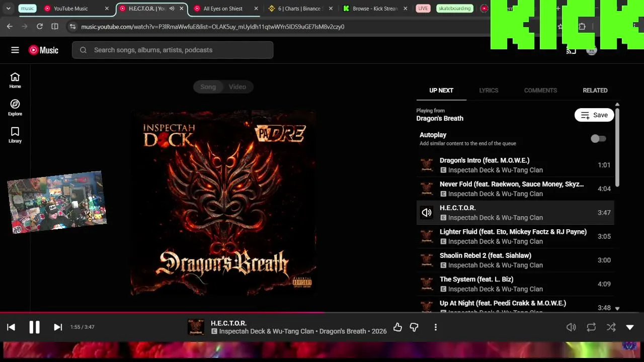
Task: Open the Dragon's Breath playing-from link
Action: click(440, 119)
